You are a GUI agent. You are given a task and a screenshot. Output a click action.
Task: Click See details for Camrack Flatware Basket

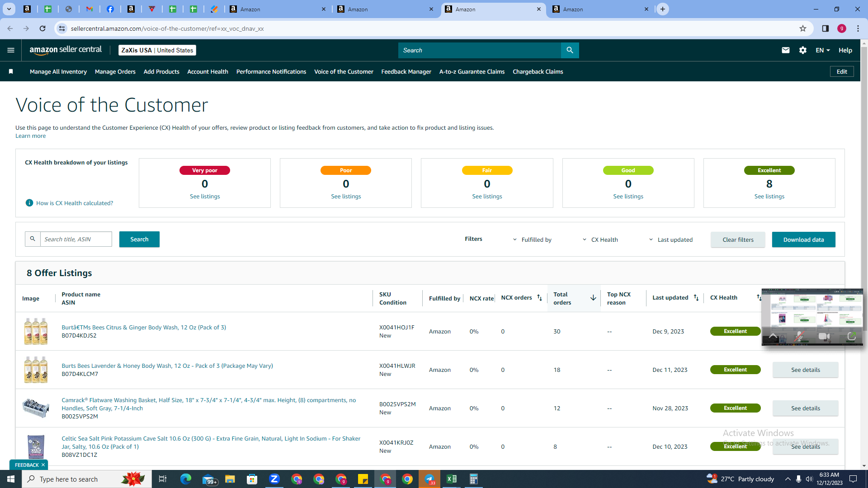click(805, 408)
